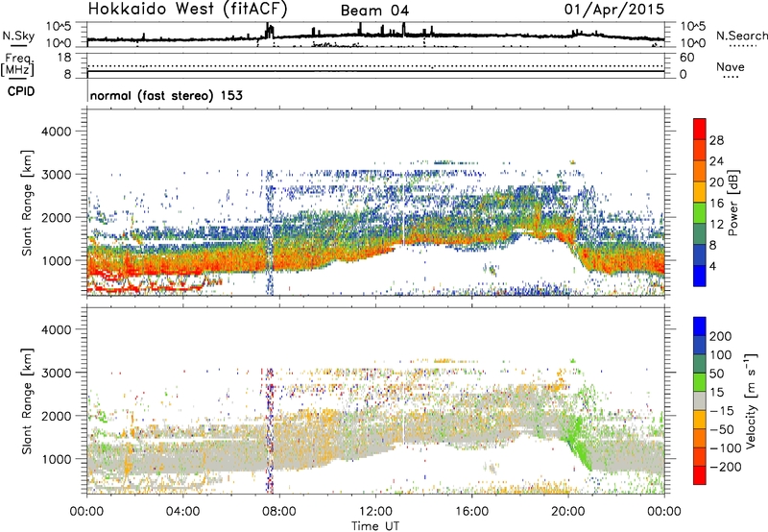Screen dimensions: 768x532
Task: Click the 'Hokkaido West (fitACF)' title
Action: point(187,9)
